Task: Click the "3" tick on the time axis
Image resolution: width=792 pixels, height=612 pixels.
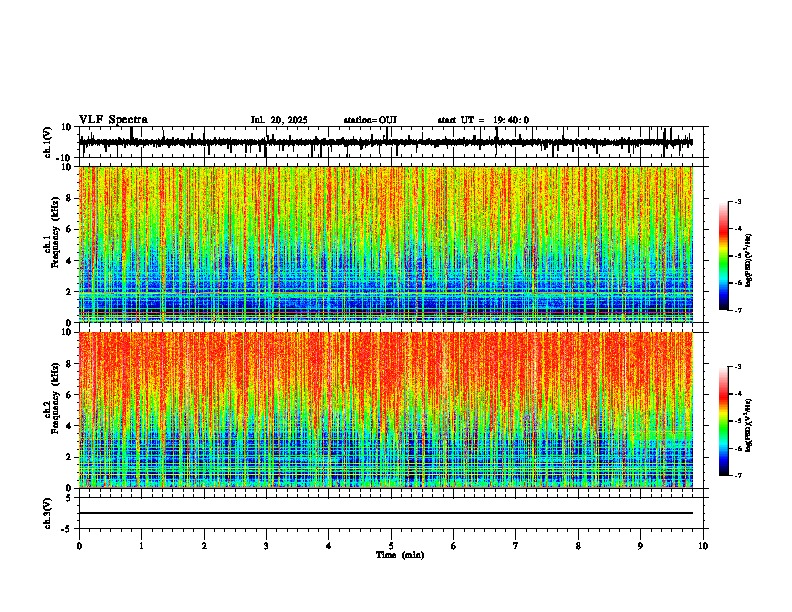Action: (x=266, y=546)
